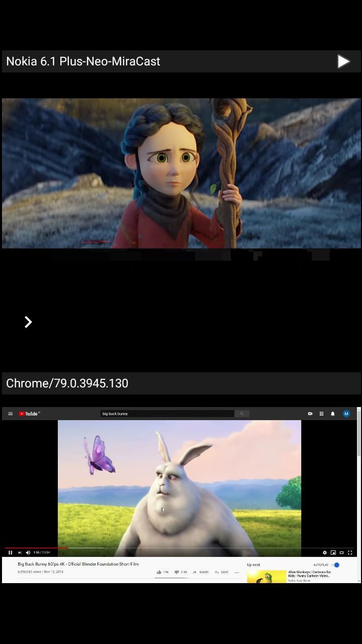Open YouTube player settings gear

tap(325, 552)
